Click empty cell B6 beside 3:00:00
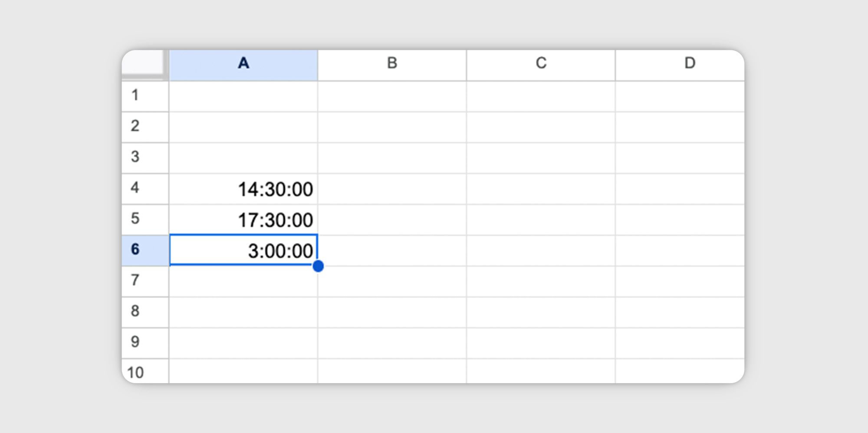This screenshot has height=433, width=868. [392, 250]
